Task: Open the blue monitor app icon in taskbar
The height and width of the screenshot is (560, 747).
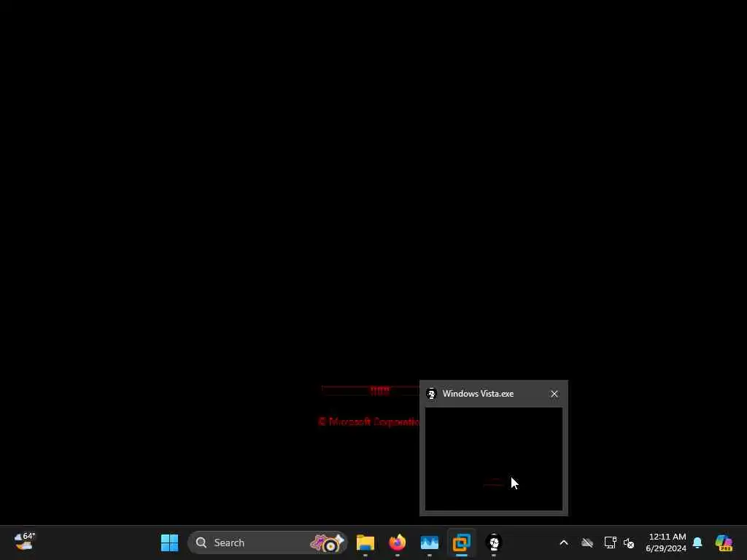Action: (x=429, y=542)
